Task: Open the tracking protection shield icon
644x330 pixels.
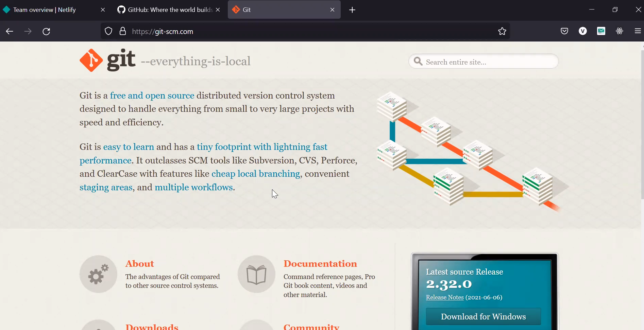Action: 108,31
